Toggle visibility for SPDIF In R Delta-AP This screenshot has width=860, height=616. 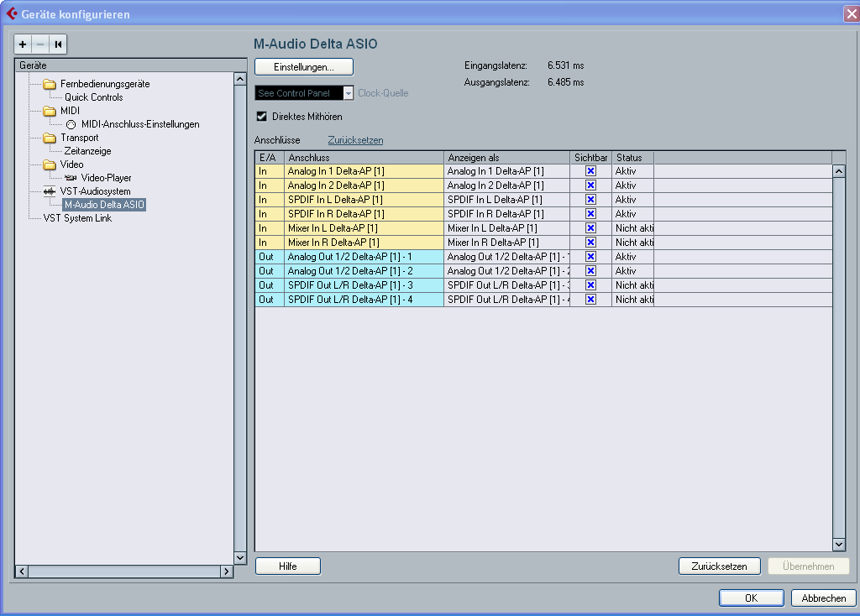pos(590,214)
